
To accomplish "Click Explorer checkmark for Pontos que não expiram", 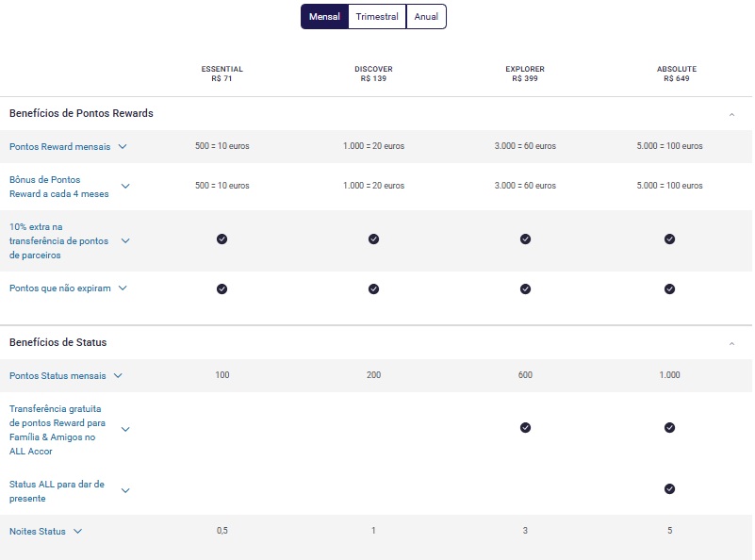I will pyautogui.click(x=525, y=288).
